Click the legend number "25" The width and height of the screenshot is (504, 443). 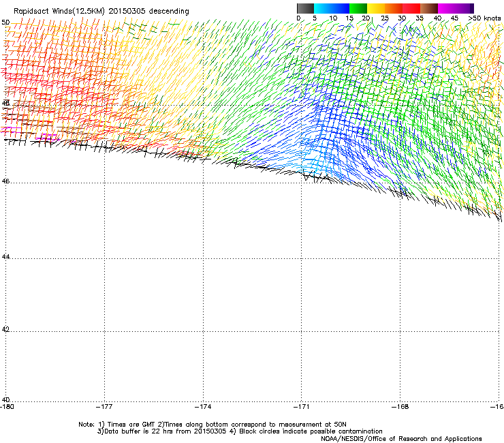[x=385, y=18]
